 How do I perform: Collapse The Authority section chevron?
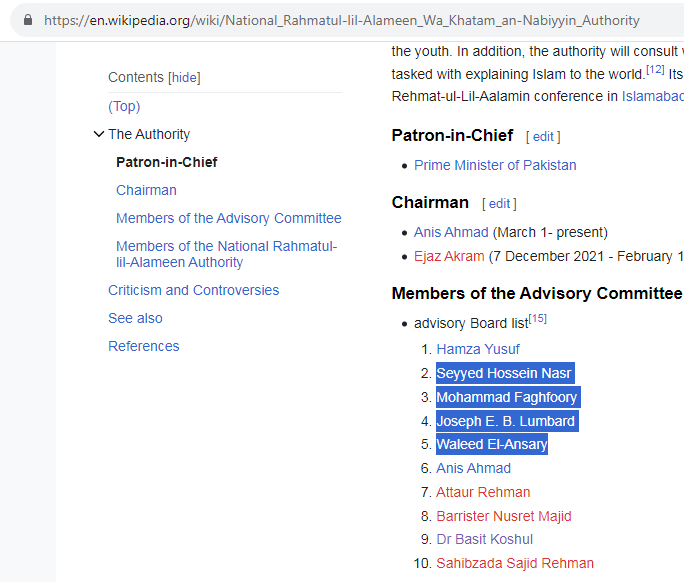coord(99,134)
